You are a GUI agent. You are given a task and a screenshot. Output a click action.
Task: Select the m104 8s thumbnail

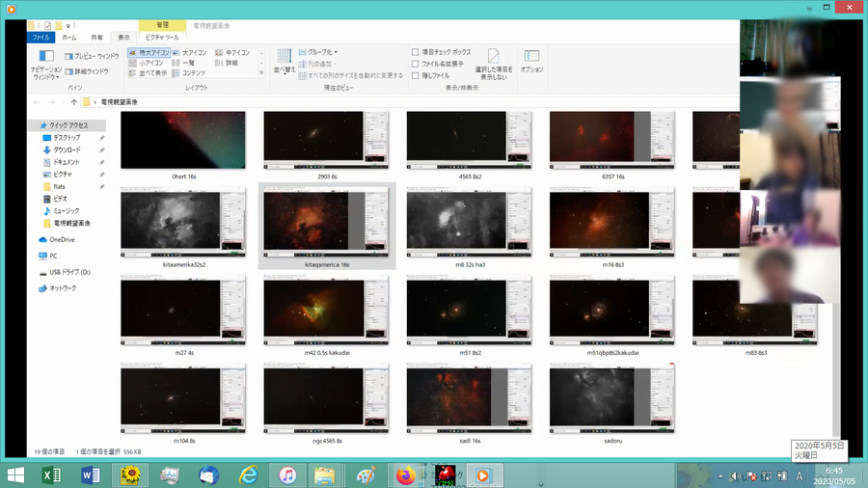[x=183, y=399]
